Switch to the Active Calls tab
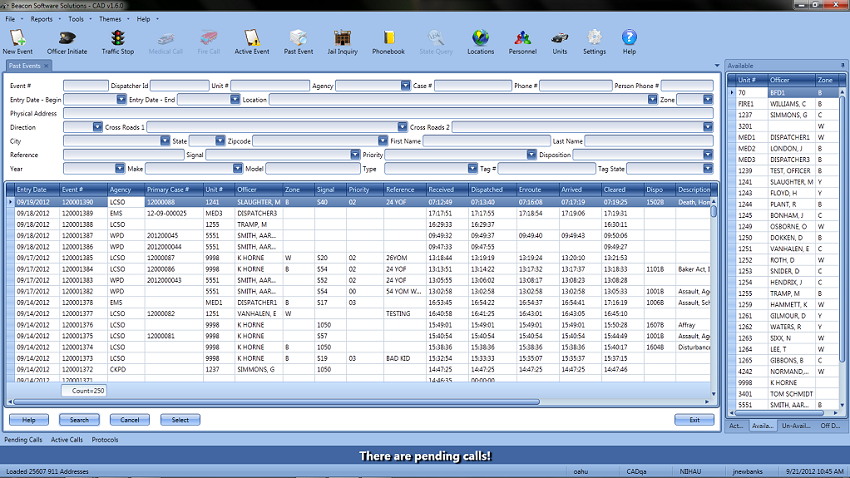850x478 pixels. coord(67,439)
